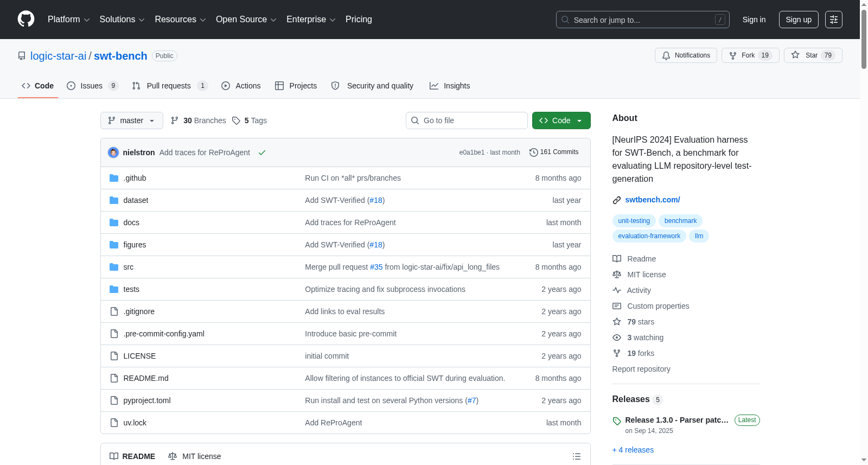This screenshot has height=465, width=868.
Task: Switch to the Insights tab
Action: (x=450, y=86)
